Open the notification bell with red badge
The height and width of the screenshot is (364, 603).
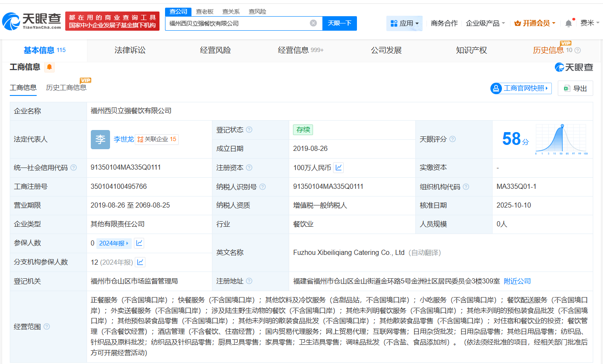pyautogui.click(x=568, y=23)
